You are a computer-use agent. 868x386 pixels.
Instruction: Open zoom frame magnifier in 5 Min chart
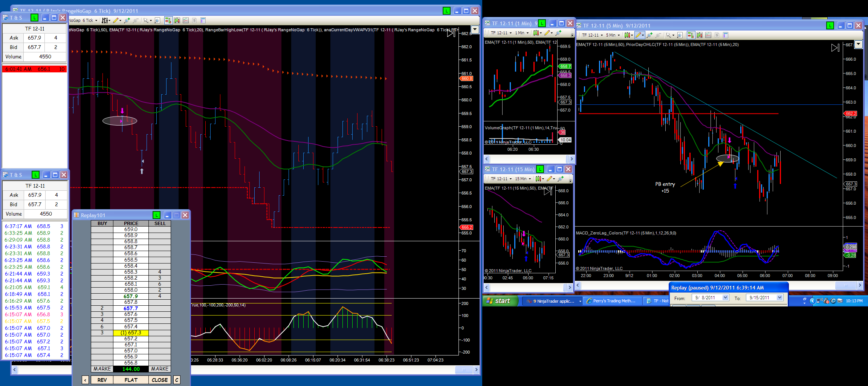tap(680, 35)
